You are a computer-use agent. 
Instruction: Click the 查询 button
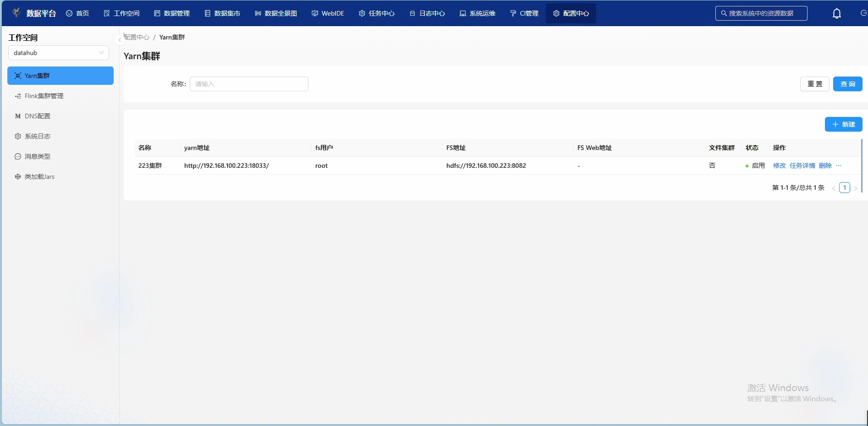pos(848,84)
